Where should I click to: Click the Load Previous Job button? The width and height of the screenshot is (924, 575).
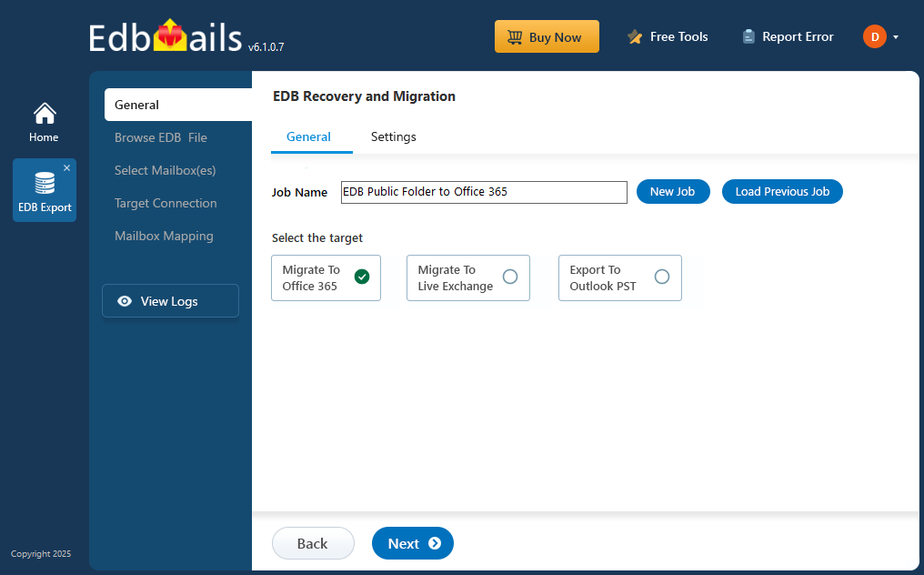[x=782, y=192]
